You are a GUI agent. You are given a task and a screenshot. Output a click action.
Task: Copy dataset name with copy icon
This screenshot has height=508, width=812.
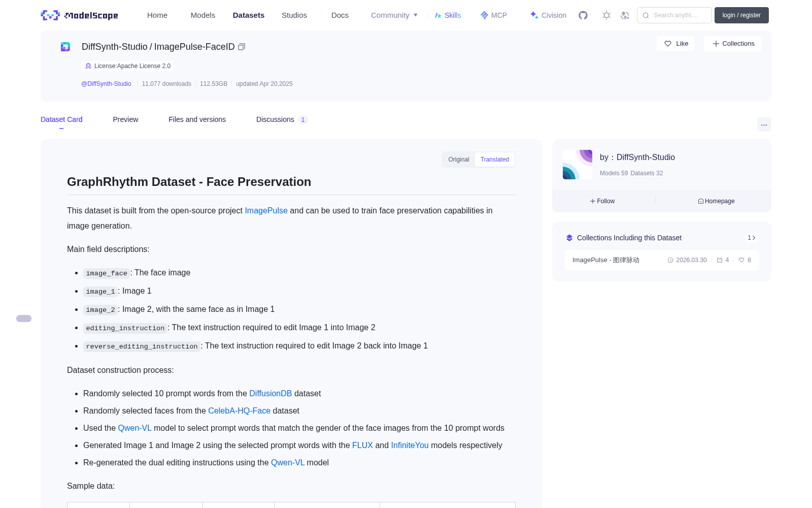click(x=242, y=47)
